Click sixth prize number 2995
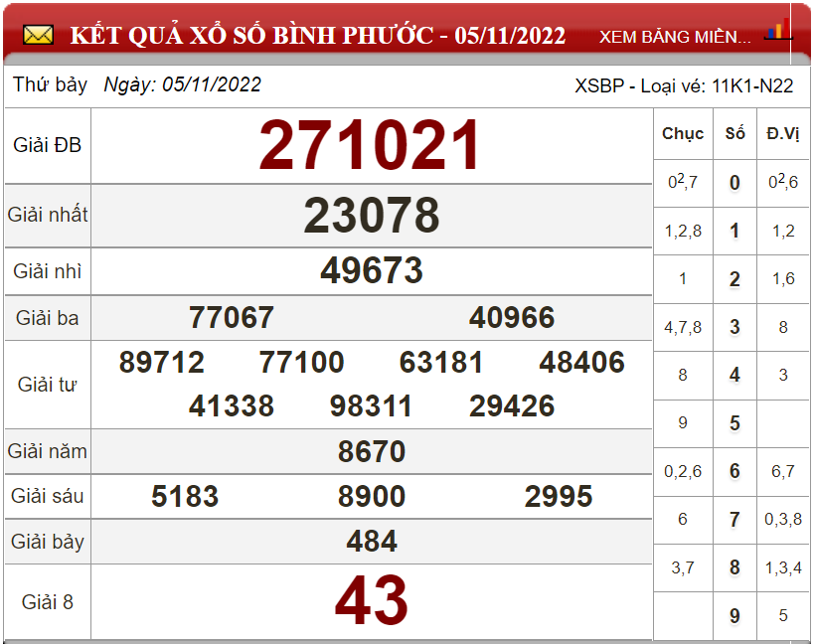The image size is (815, 644). (559, 496)
